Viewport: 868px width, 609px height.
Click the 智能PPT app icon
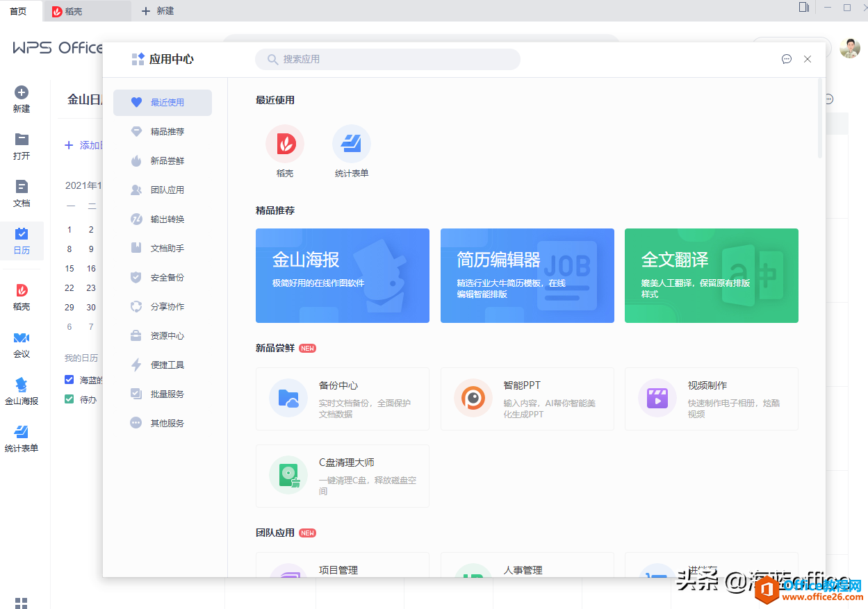pyautogui.click(x=473, y=398)
